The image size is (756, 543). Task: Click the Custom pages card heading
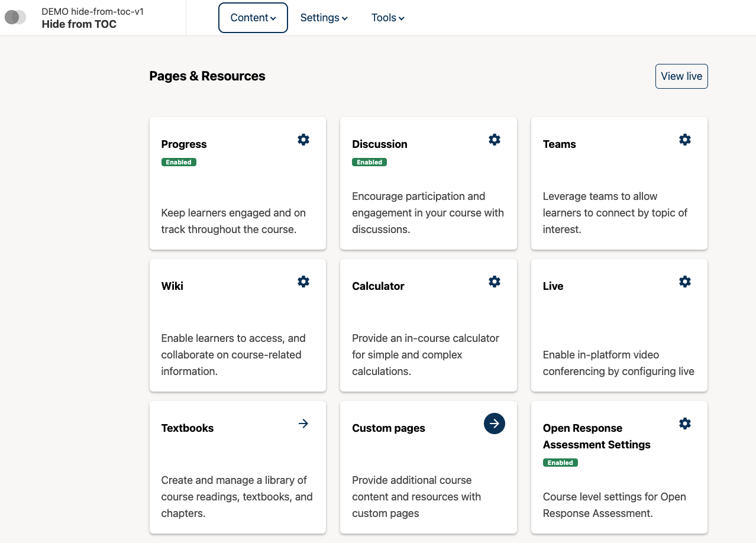(x=389, y=428)
